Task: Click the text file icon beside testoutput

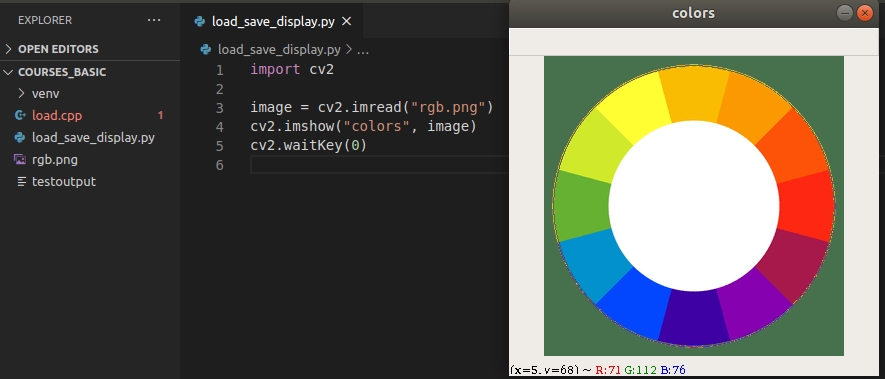Action: point(21,182)
